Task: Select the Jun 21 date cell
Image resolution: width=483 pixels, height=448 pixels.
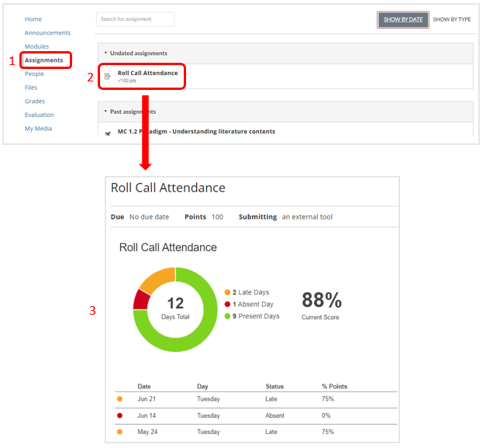Action: coord(147,399)
